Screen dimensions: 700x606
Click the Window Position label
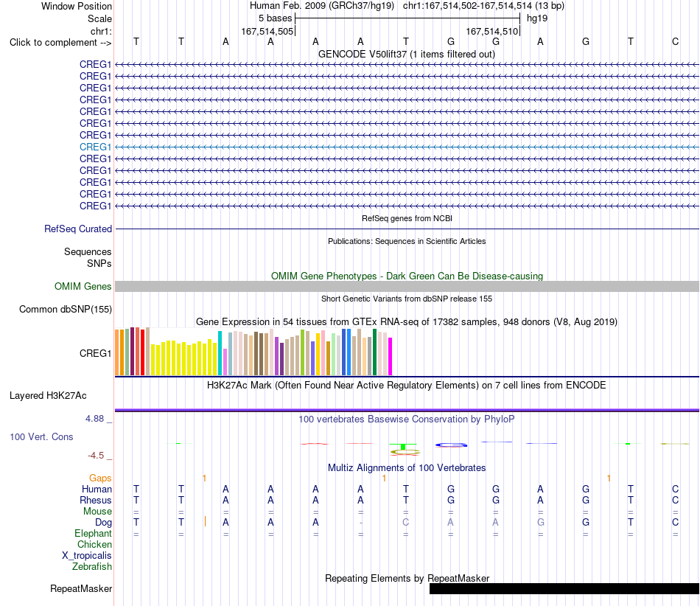coord(77,6)
